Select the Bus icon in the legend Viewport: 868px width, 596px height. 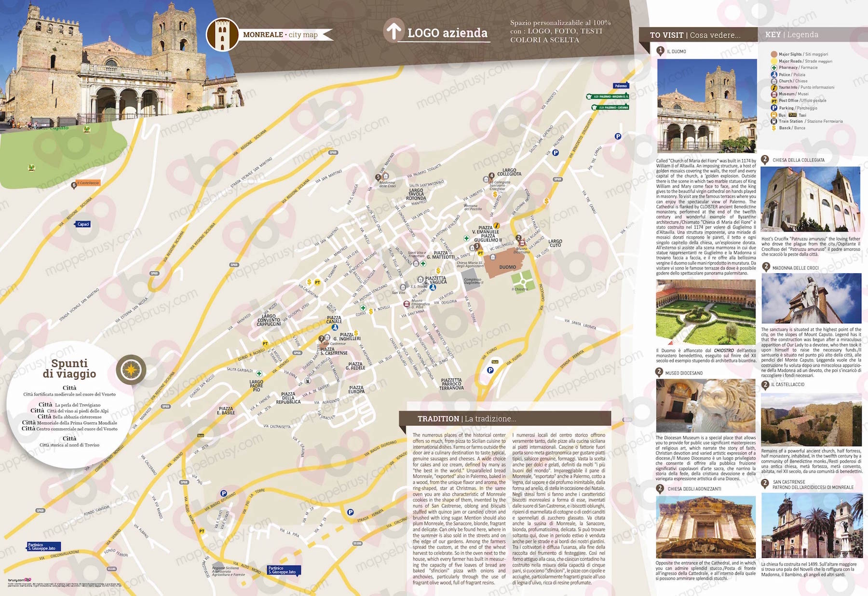[x=774, y=115]
